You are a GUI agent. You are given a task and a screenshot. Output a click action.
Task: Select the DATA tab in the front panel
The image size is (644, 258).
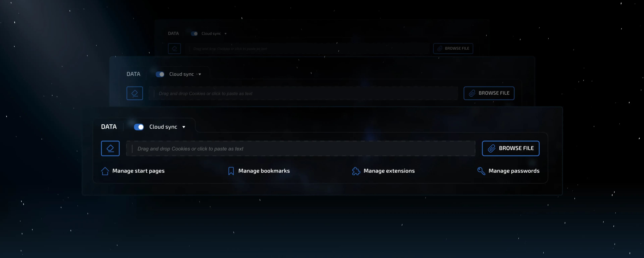(x=109, y=127)
